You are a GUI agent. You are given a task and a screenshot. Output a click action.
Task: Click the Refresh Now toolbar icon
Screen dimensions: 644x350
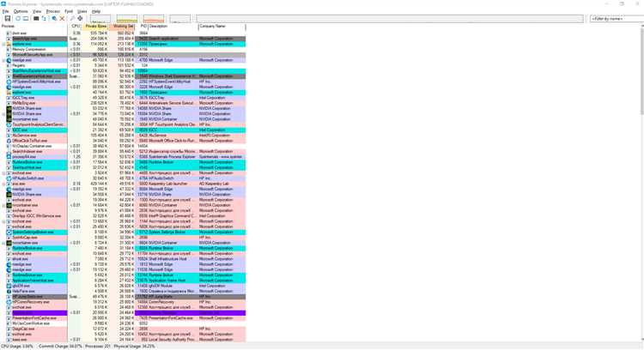click(18, 19)
